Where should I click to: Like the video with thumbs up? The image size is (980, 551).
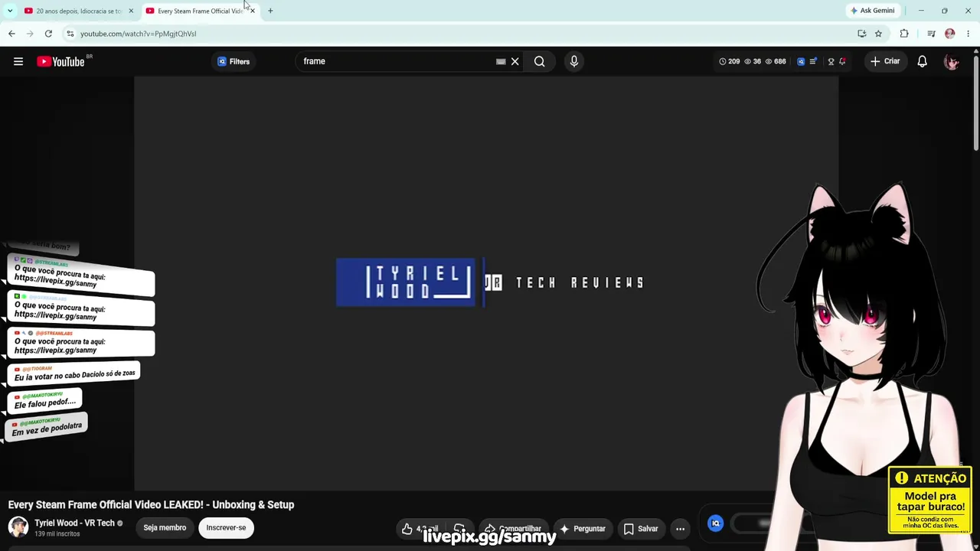pos(407,529)
